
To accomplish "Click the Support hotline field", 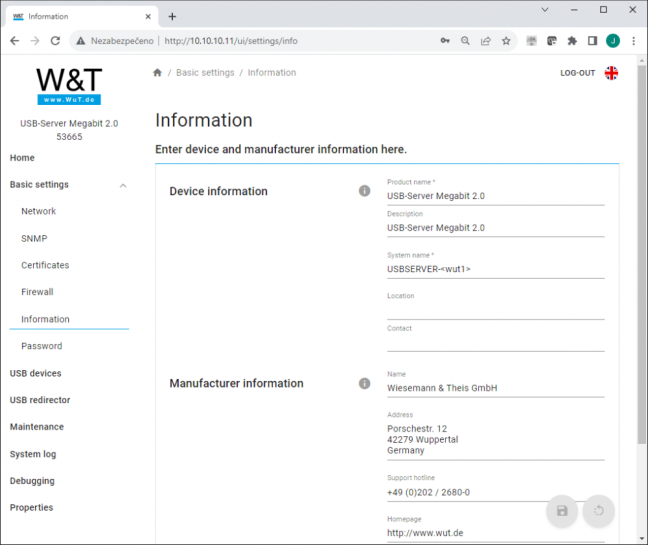I will point(496,493).
